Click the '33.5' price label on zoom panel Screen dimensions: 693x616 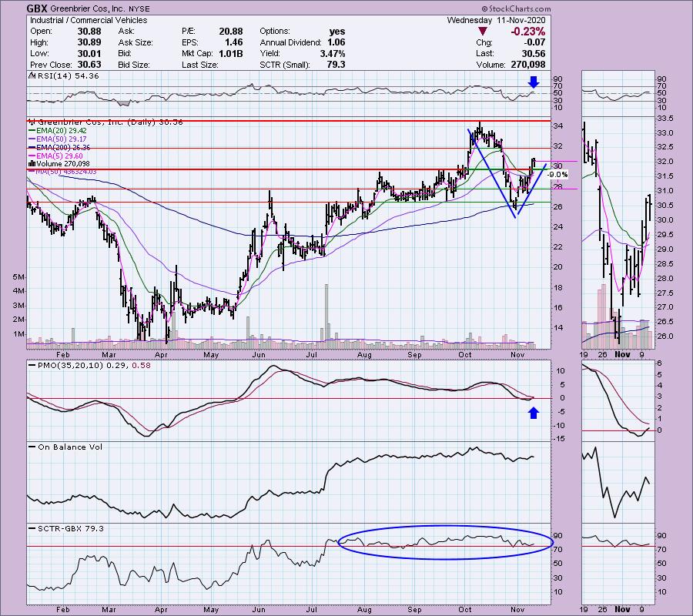665,119
